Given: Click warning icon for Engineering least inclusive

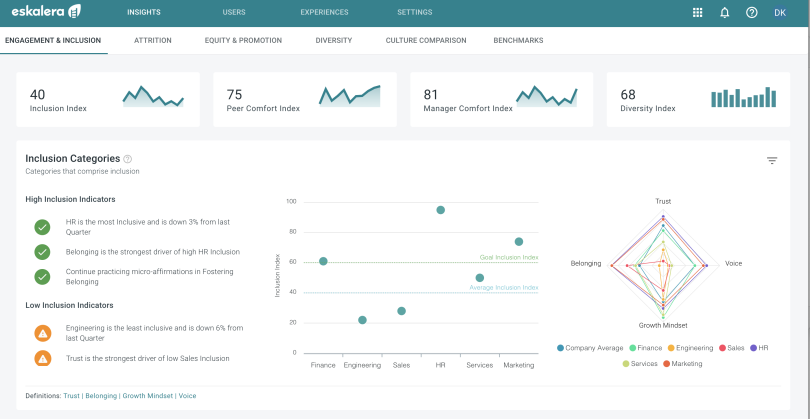Looking at the screenshot, I should pyautogui.click(x=42, y=333).
